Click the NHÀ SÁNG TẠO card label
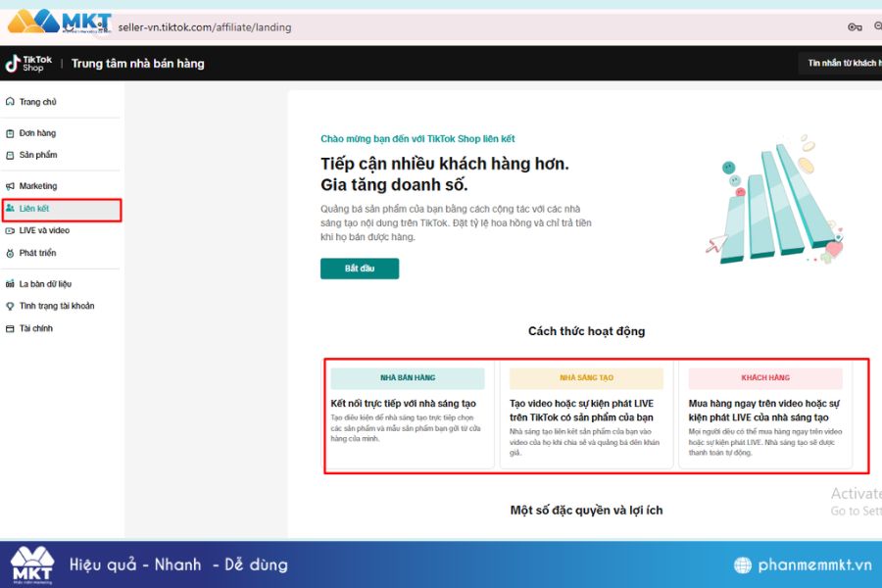Image resolution: width=882 pixels, height=588 pixels. coord(587,378)
